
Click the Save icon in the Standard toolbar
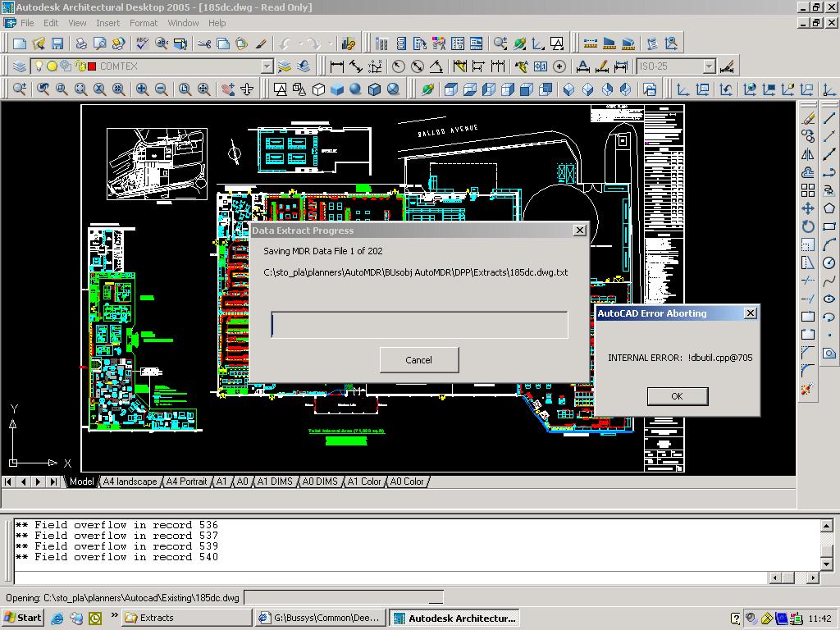click(x=57, y=43)
